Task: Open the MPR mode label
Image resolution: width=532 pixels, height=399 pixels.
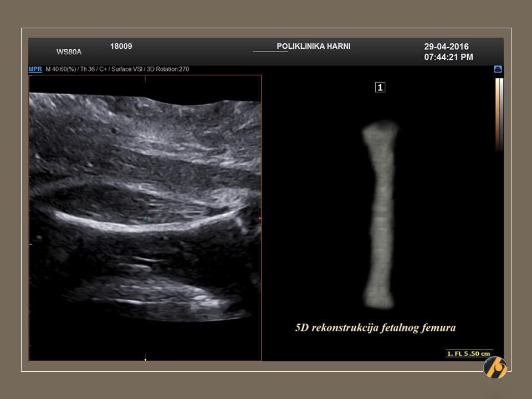Action: 35,69
